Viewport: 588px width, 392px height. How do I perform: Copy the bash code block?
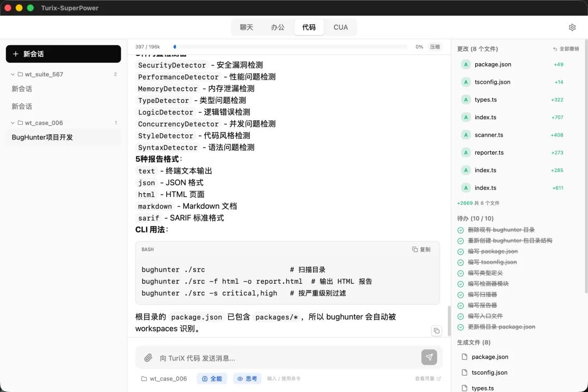pos(421,249)
